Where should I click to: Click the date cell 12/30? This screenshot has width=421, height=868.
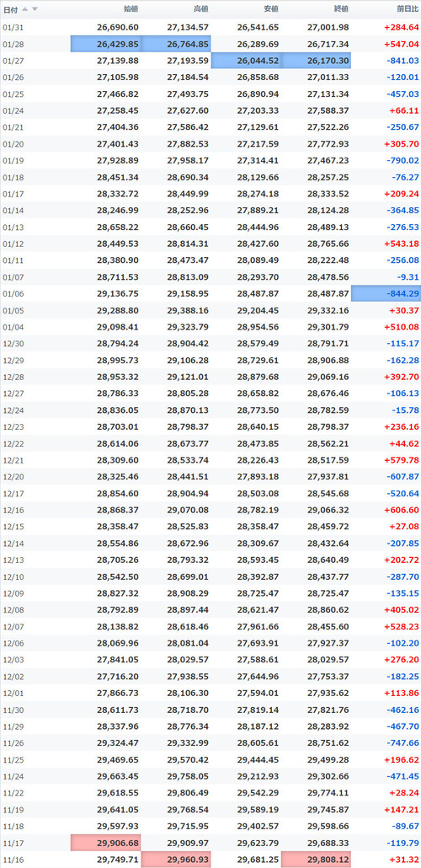pos(12,344)
